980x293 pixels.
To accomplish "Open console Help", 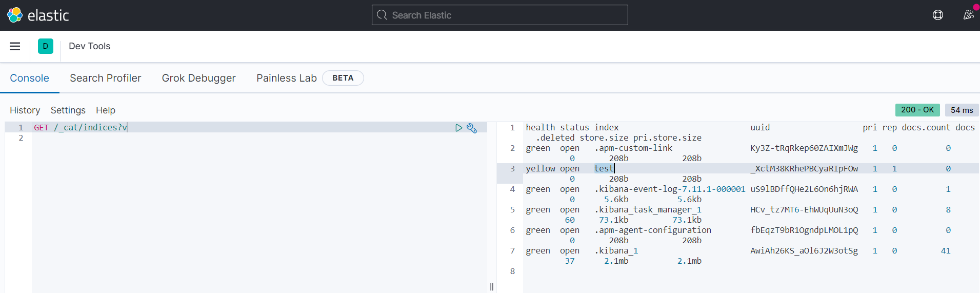I will (x=106, y=110).
